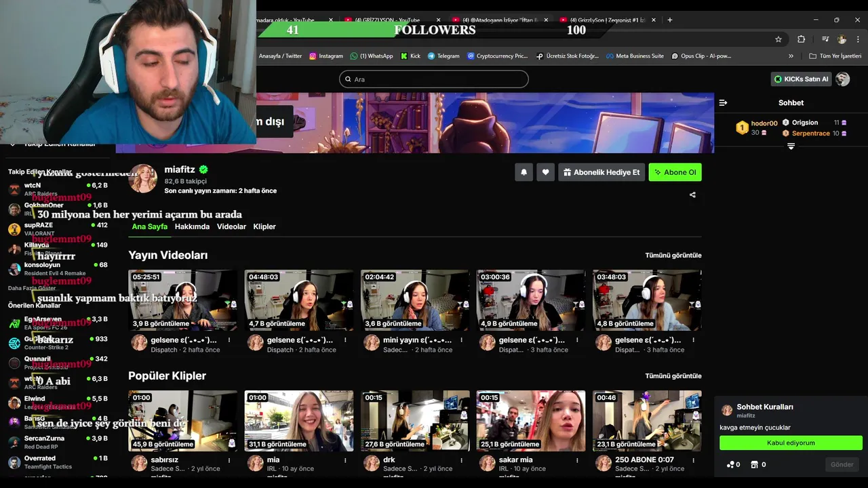Open the 03:00:36 stream video thumbnail
Image resolution: width=868 pixels, height=488 pixels.
(x=531, y=300)
